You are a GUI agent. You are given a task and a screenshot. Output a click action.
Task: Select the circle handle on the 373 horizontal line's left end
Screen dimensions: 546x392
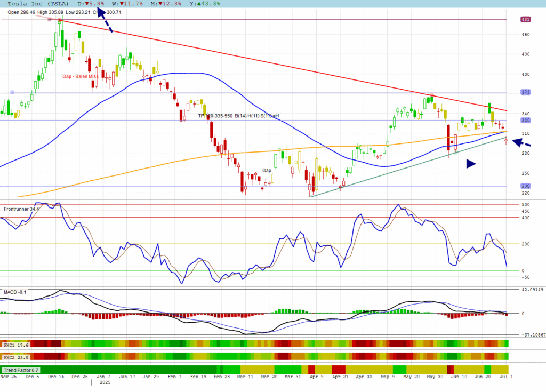12,92
